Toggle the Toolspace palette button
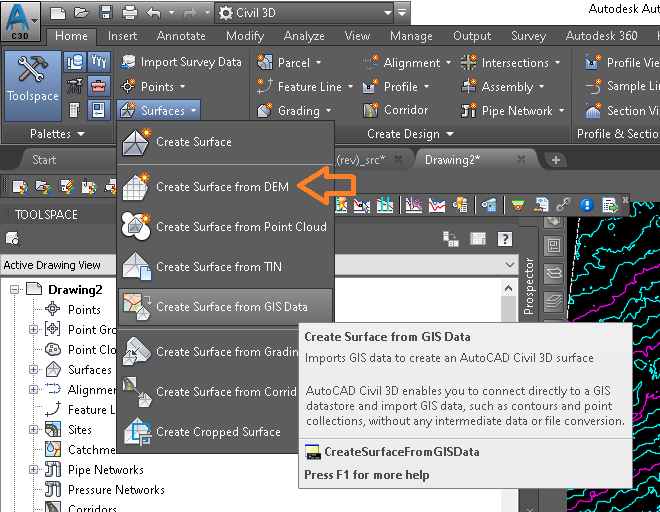660x512 pixels. [32, 86]
